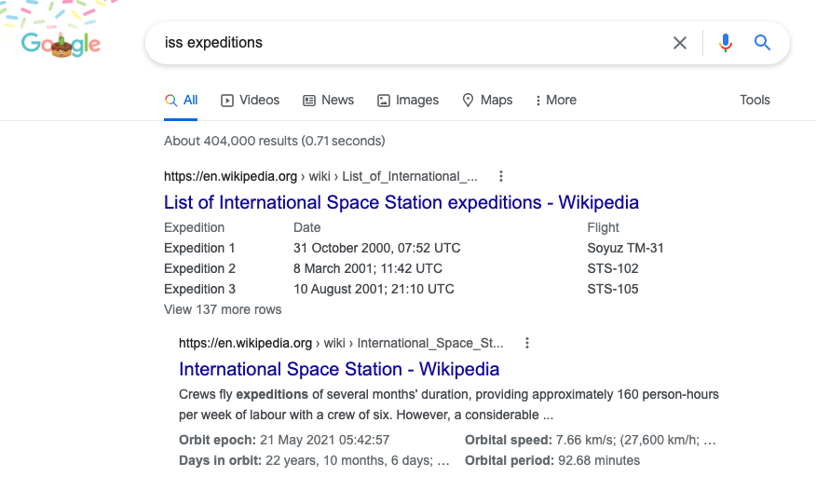This screenshot has width=816, height=504.
Task: Clear the search query with X
Action: click(x=680, y=43)
